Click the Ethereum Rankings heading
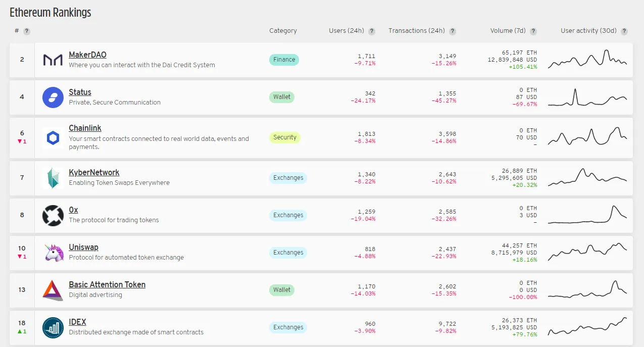The width and height of the screenshot is (644, 347). [51, 13]
